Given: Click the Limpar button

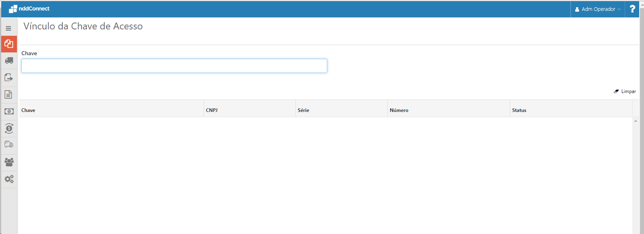Looking at the screenshot, I should point(625,91).
